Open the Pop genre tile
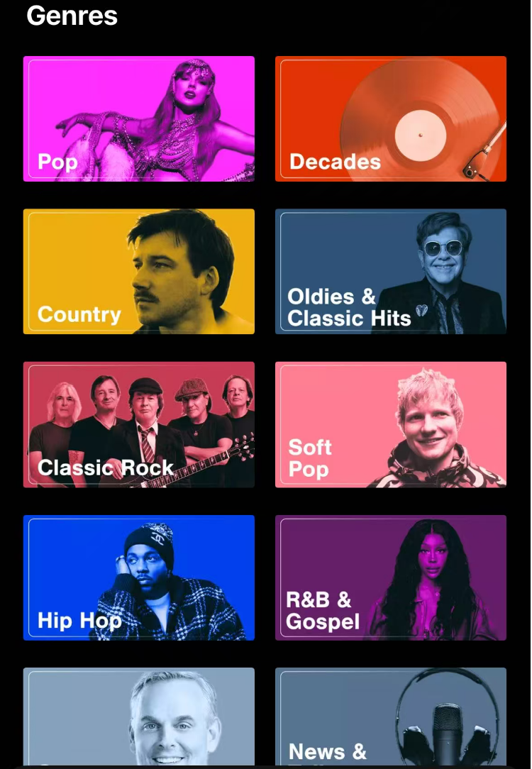Image resolution: width=532 pixels, height=769 pixels. click(139, 118)
